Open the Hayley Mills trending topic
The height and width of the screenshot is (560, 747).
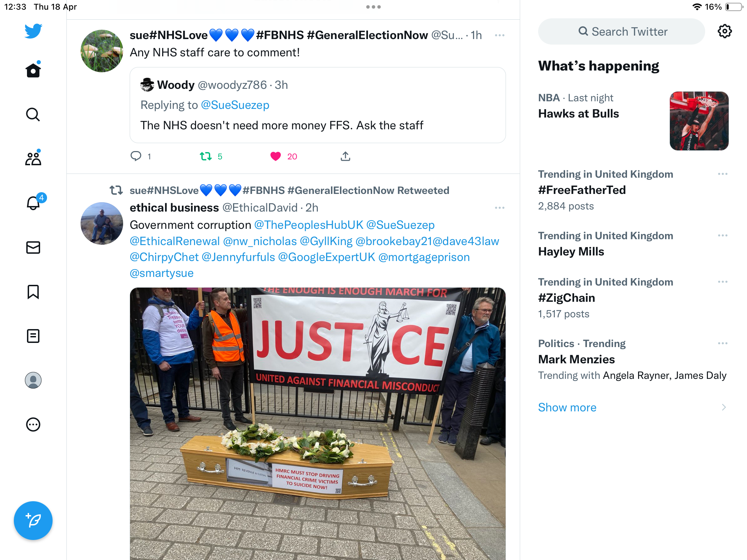point(571,251)
